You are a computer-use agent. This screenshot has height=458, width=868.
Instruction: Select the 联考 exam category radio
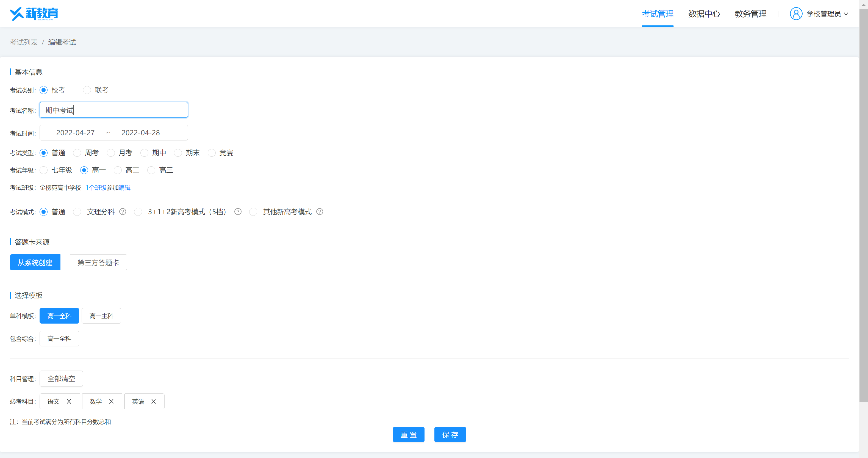87,90
